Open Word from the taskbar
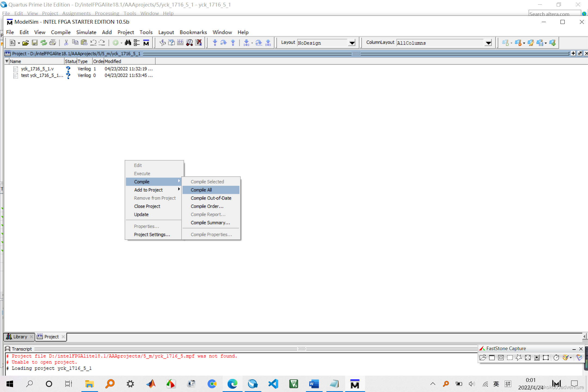The image size is (588, 392). click(x=314, y=384)
